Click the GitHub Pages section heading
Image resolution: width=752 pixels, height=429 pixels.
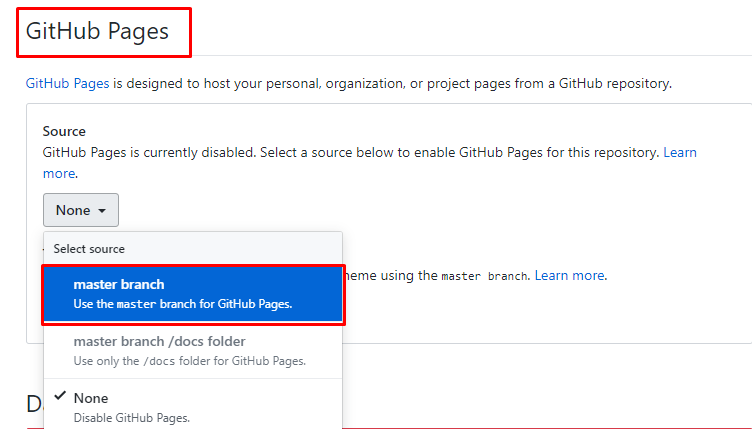click(97, 31)
